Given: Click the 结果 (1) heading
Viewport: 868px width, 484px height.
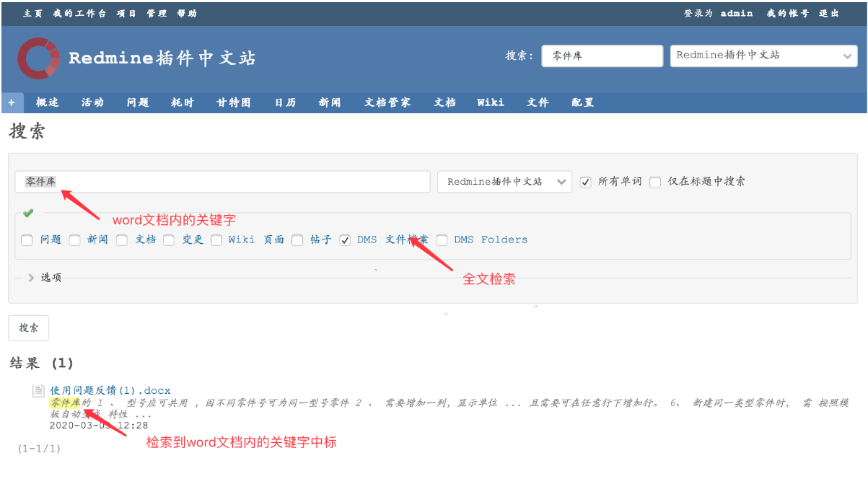Looking at the screenshot, I should pos(41,363).
